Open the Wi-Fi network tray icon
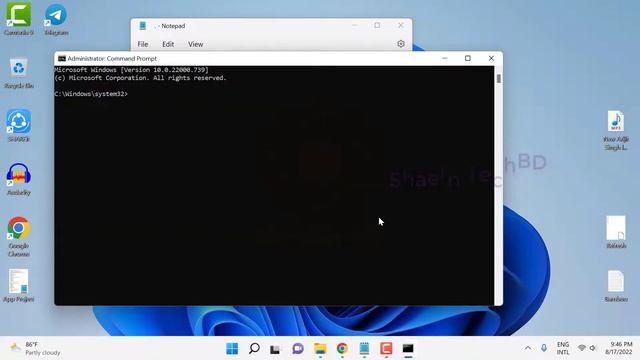The height and width of the screenshot is (360, 640). coord(582,348)
